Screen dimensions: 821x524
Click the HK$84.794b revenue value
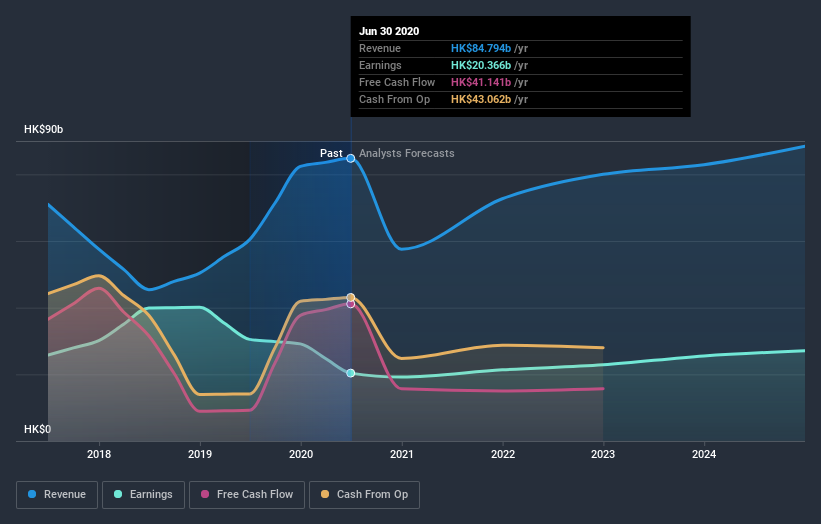481,48
